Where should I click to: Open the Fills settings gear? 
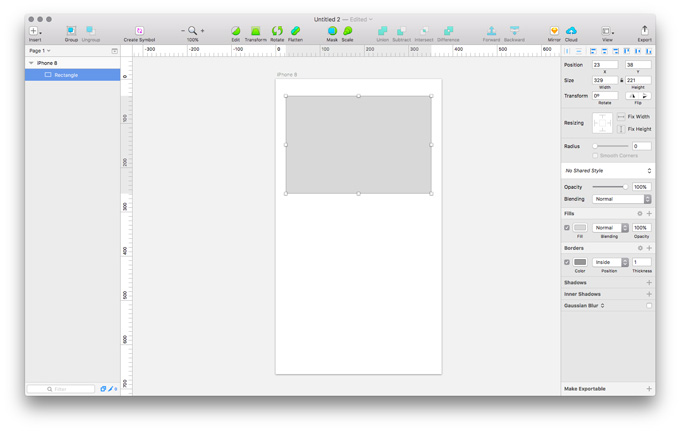point(640,214)
